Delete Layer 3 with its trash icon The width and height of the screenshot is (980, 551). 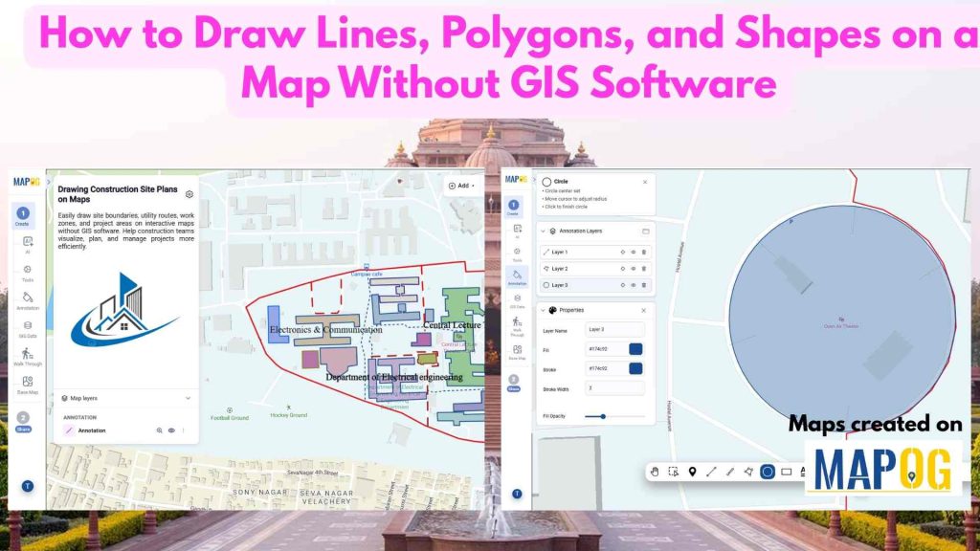(644, 285)
